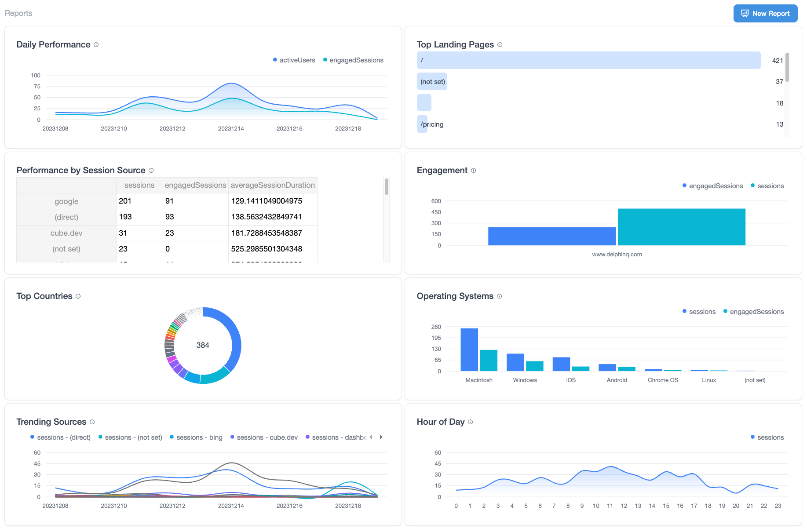Click the Macintosh sessions bar
The height and width of the screenshot is (532, 807).
[469, 350]
